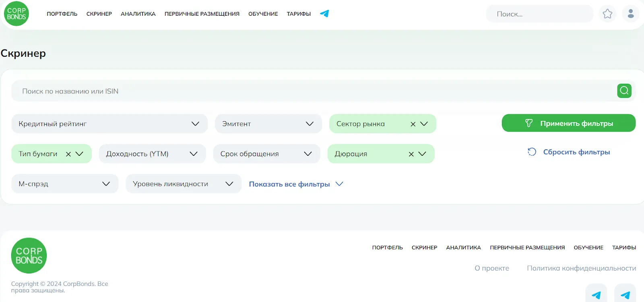The image size is (644, 302).
Task: Open the Эмитент dropdown
Action: (268, 124)
